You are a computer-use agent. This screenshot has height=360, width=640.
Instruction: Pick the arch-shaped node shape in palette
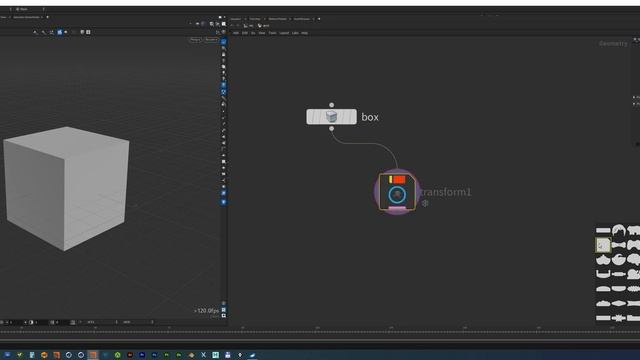(x=619, y=230)
